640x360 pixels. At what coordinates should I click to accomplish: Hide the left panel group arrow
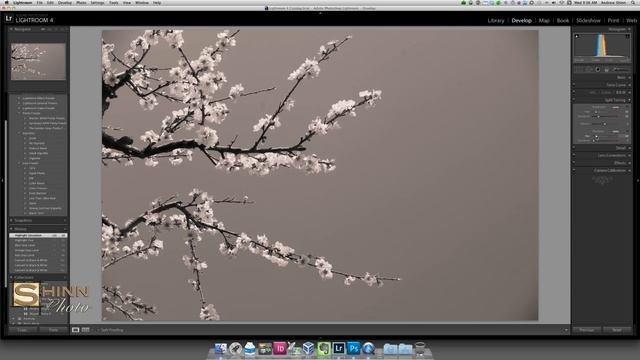tap(2, 180)
